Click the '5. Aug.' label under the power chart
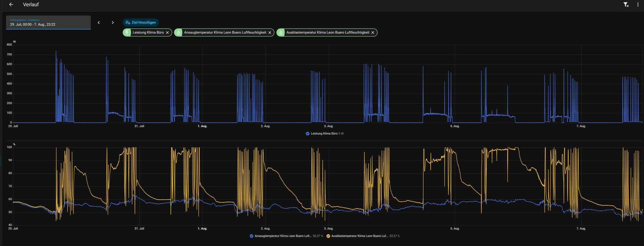 pos(455,126)
